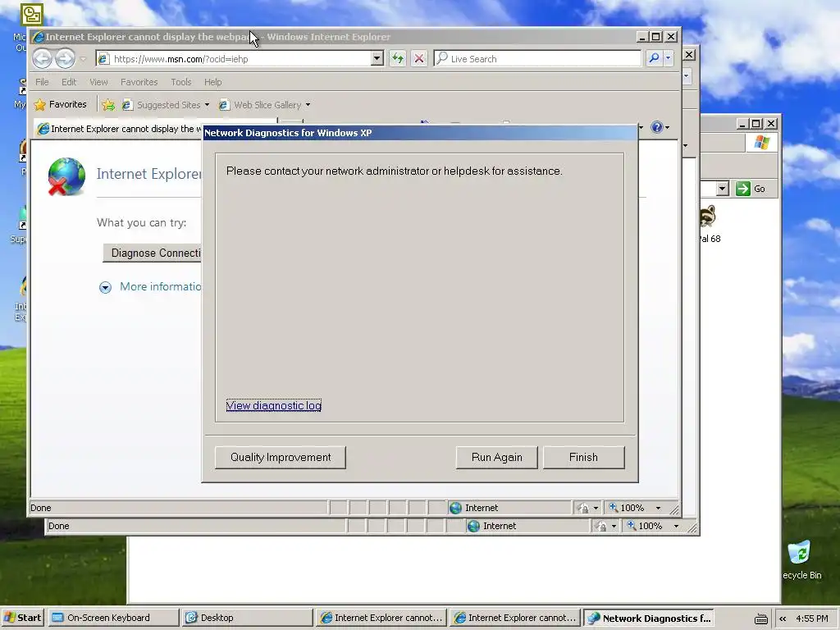Switch to Network Diagnostics taskbar item
The height and width of the screenshot is (630, 840).
(648, 618)
